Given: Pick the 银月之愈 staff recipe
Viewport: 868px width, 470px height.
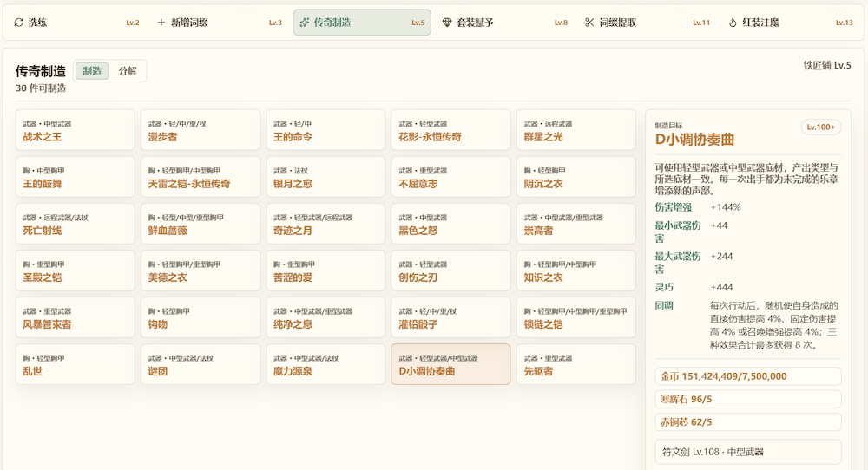Looking at the screenshot, I should [325, 177].
